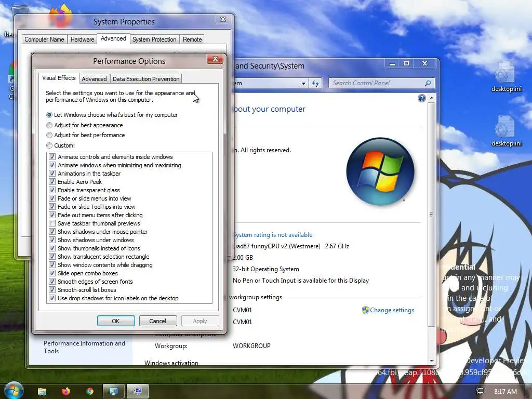Show the 8:17 AM clock flyout

coord(505,392)
